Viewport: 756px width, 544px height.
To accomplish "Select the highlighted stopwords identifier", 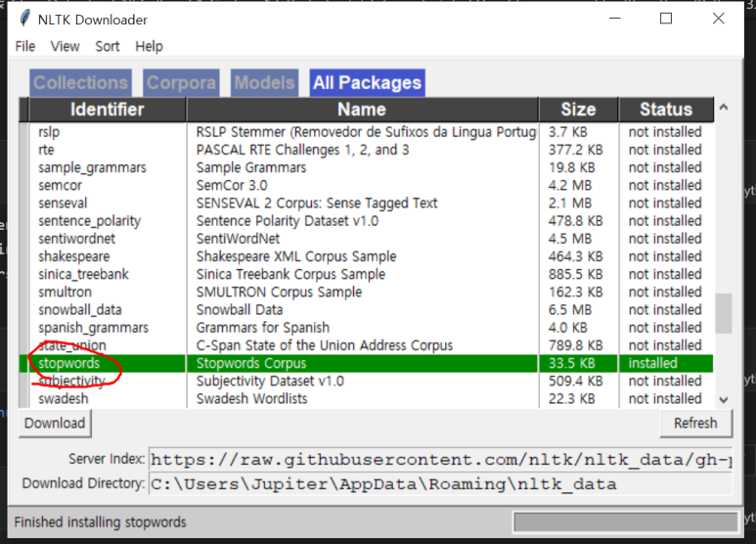I will tap(68, 363).
